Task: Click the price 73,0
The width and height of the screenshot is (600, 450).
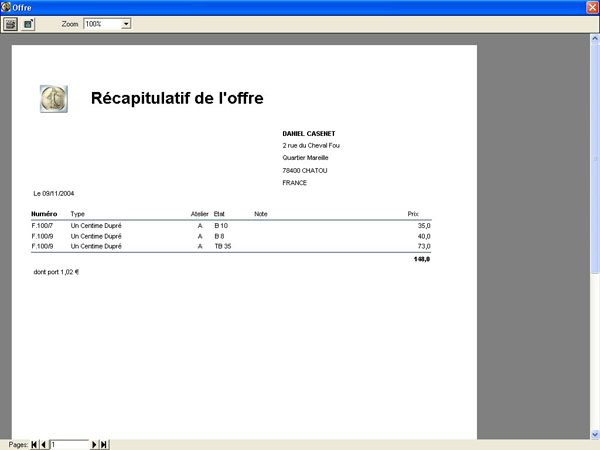Action: pos(424,246)
